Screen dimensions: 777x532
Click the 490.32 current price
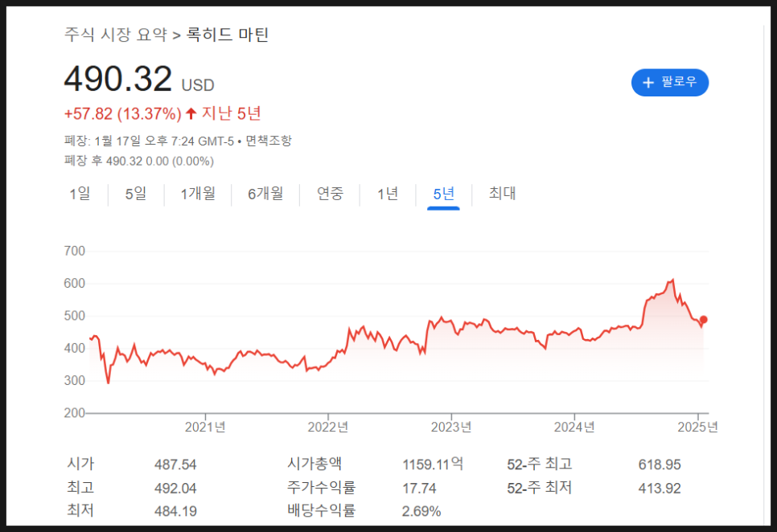point(118,80)
